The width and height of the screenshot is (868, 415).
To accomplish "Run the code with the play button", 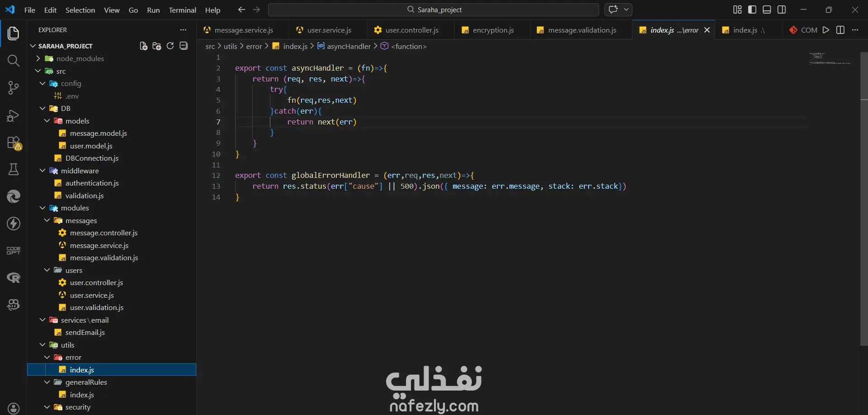I will pyautogui.click(x=826, y=30).
